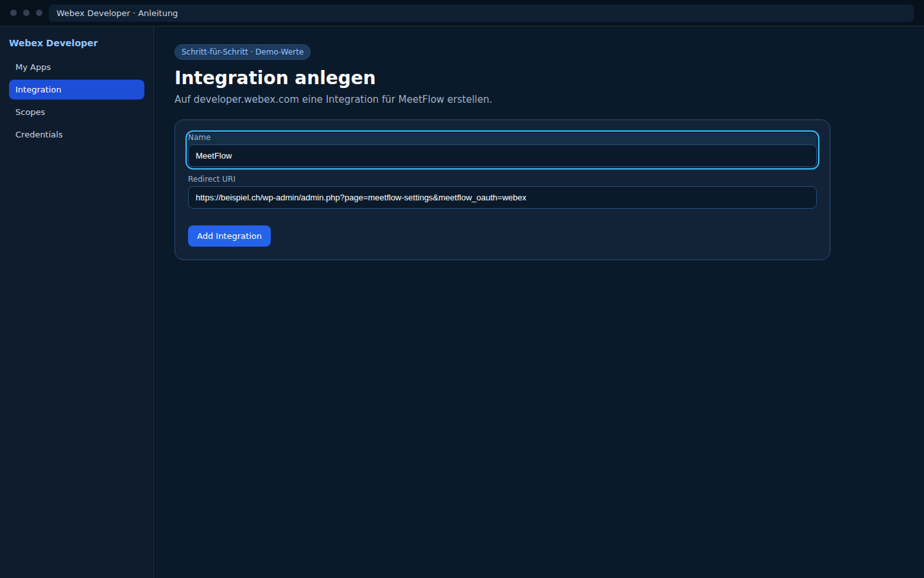Open the Credentials sidebar entry

click(76, 135)
